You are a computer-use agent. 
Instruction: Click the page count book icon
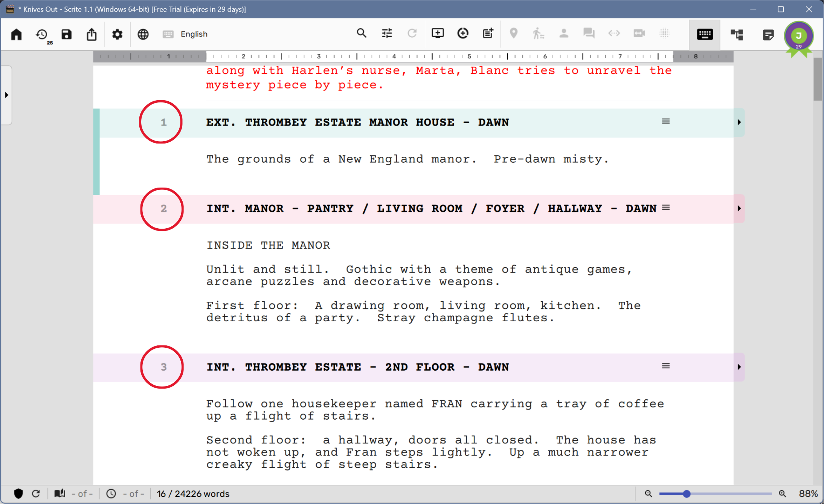point(60,493)
